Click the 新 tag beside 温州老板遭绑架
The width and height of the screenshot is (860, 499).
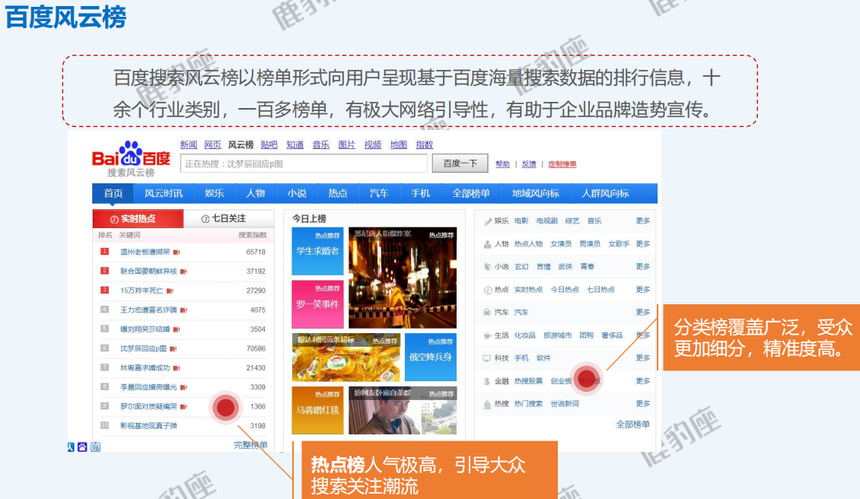[x=177, y=252]
